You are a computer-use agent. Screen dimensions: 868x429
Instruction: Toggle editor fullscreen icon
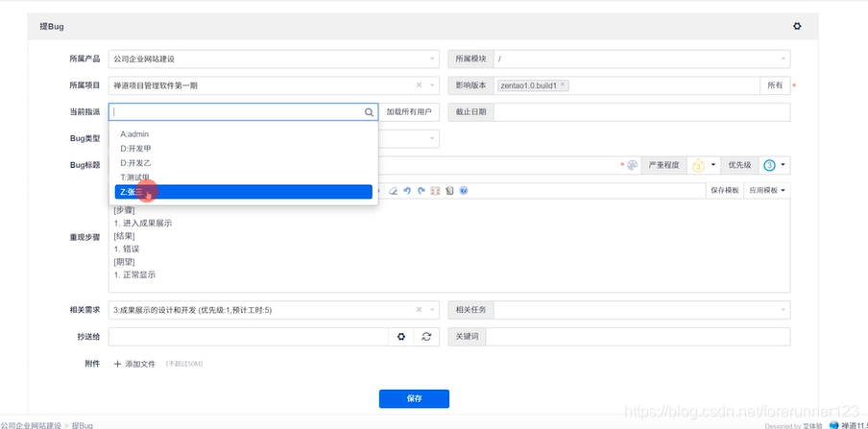(x=435, y=190)
